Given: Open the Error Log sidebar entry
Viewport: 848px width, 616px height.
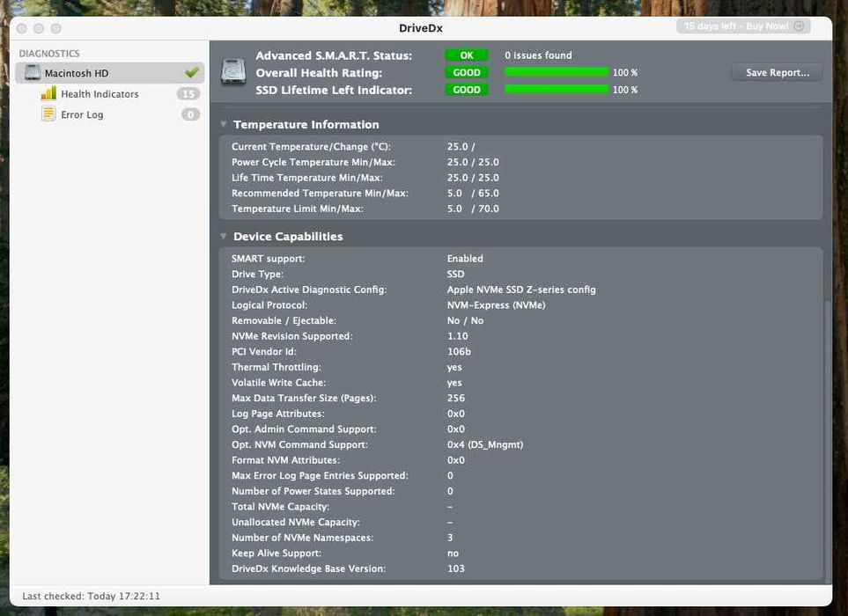Looking at the screenshot, I should pyautogui.click(x=82, y=114).
